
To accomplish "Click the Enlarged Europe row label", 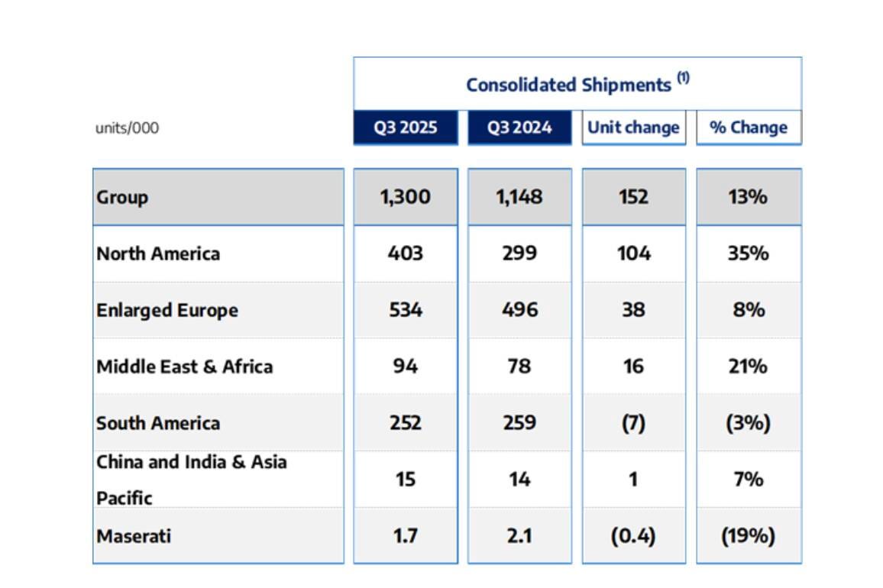I will point(167,310).
